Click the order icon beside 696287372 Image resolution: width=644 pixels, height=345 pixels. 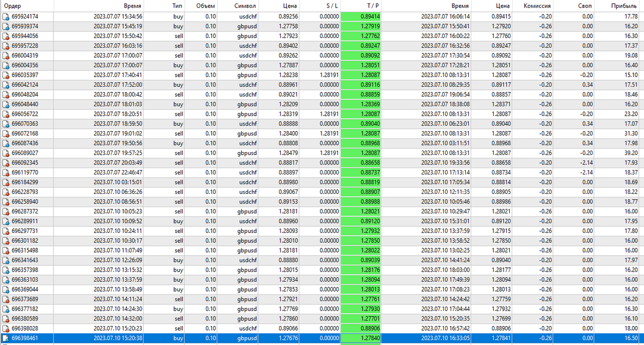pos(6,211)
